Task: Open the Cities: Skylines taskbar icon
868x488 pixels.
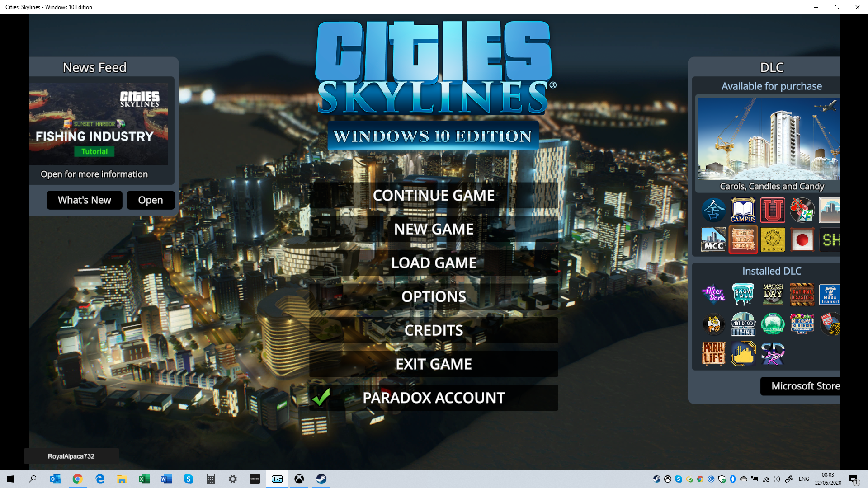Action: click(x=277, y=479)
